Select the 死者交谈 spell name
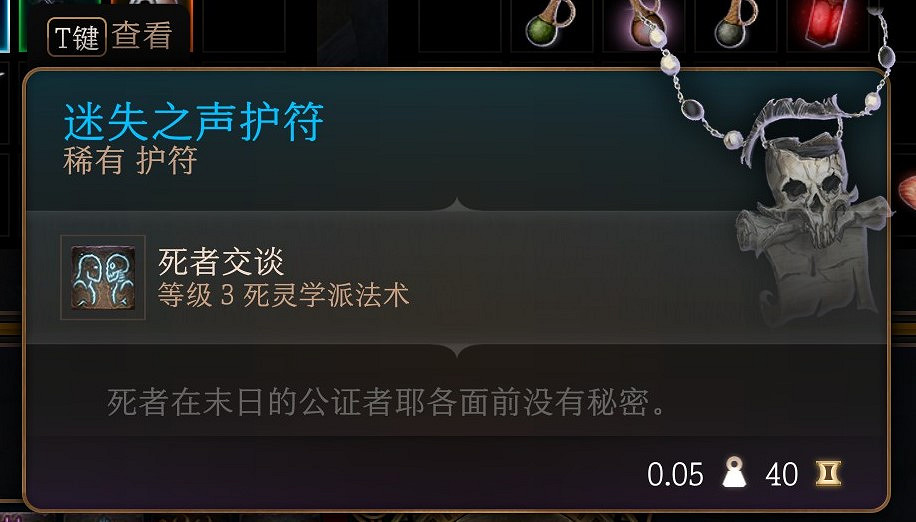The height and width of the screenshot is (522, 916). (221, 262)
